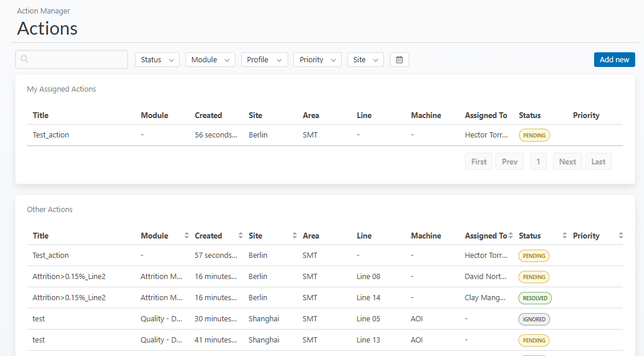Sort Other Actions by Priority column
Screen dimensions: 644x356
(621, 236)
